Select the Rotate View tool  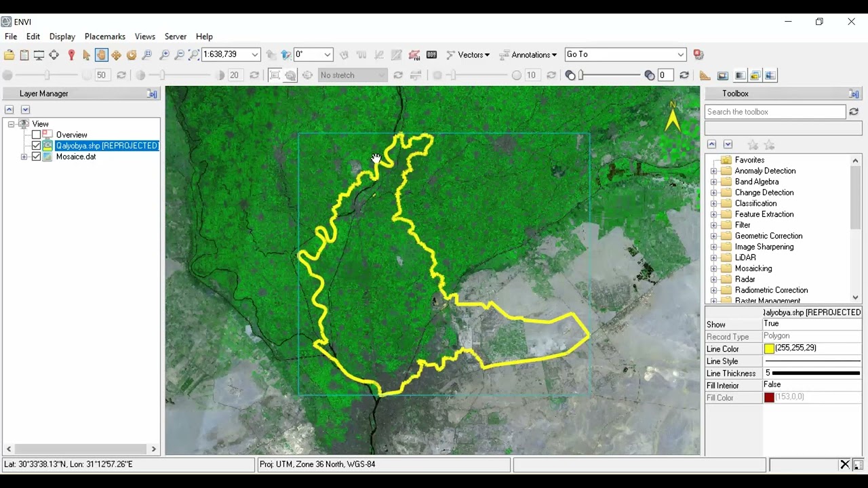pyautogui.click(x=131, y=55)
